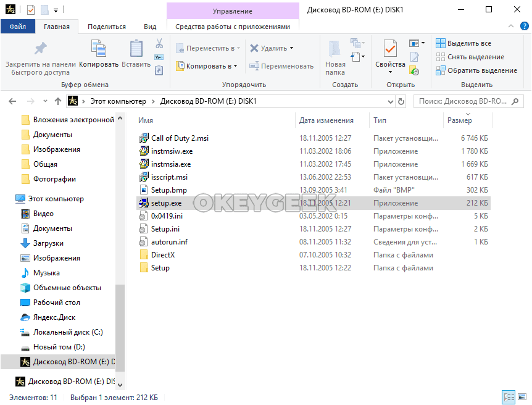The image size is (532, 405).
Task: Open the Application Tools tab
Action: [x=233, y=27]
